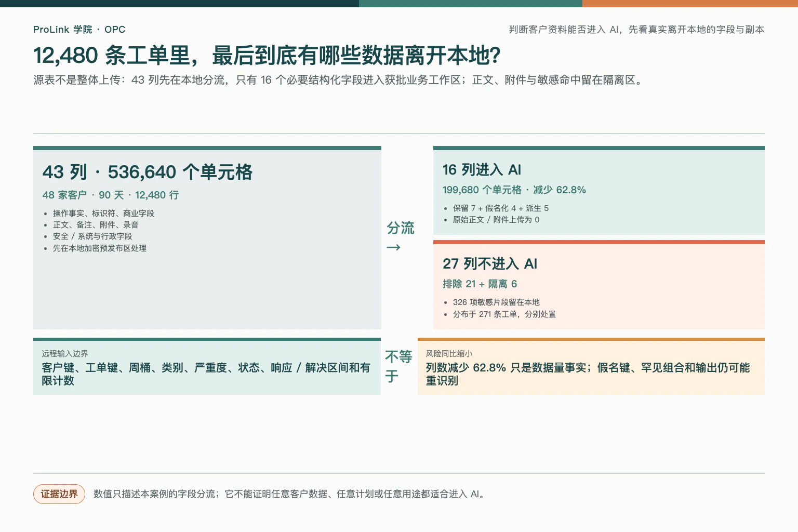Click the ProLink 学院 · OPC header label
The width and height of the screenshot is (798, 532).
point(79,30)
